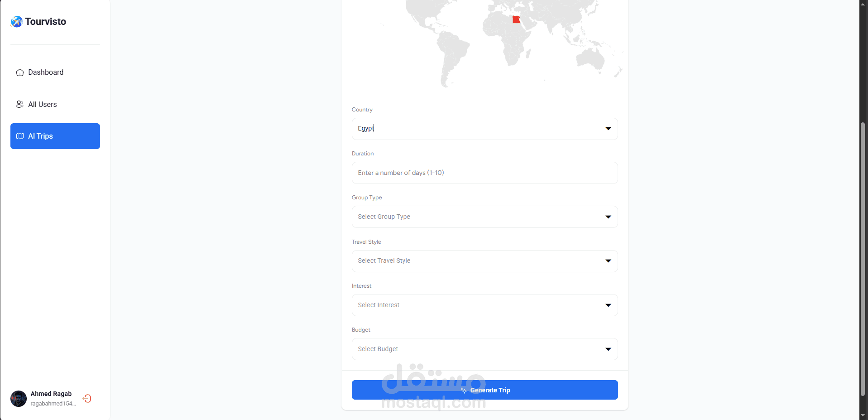This screenshot has width=868, height=420.
Task: Expand the Select Group Type dropdown
Action: tap(608, 217)
